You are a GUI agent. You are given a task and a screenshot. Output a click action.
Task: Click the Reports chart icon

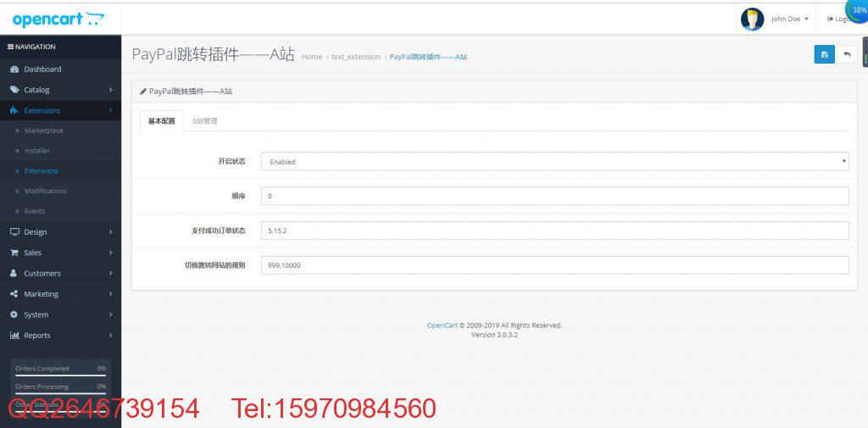[x=14, y=335]
